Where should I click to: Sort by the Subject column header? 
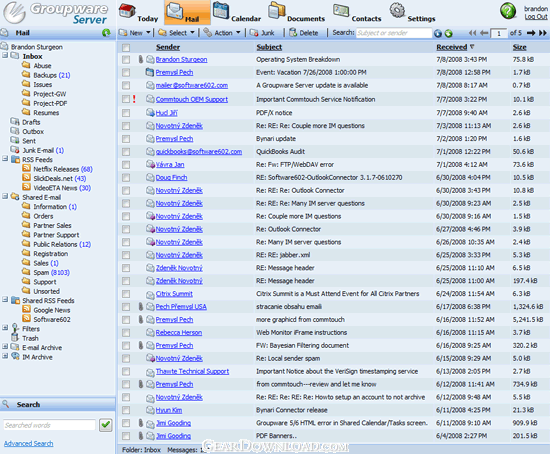(269, 47)
